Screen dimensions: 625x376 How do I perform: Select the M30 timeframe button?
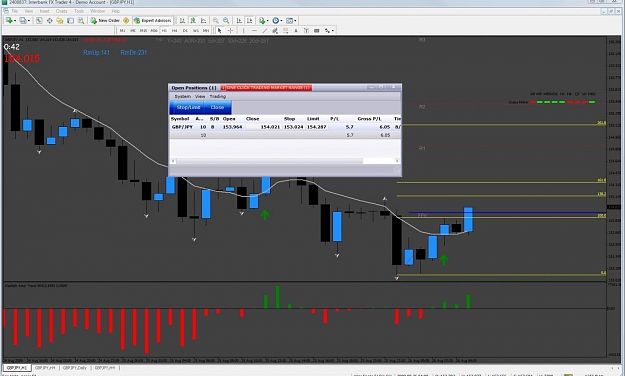click(x=154, y=30)
